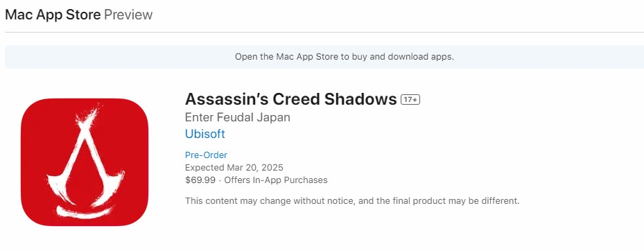This screenshot has height=251, width=644.
Task: Select the Enter Feudal Japan subtitle
Action: (x=238, y=117)
